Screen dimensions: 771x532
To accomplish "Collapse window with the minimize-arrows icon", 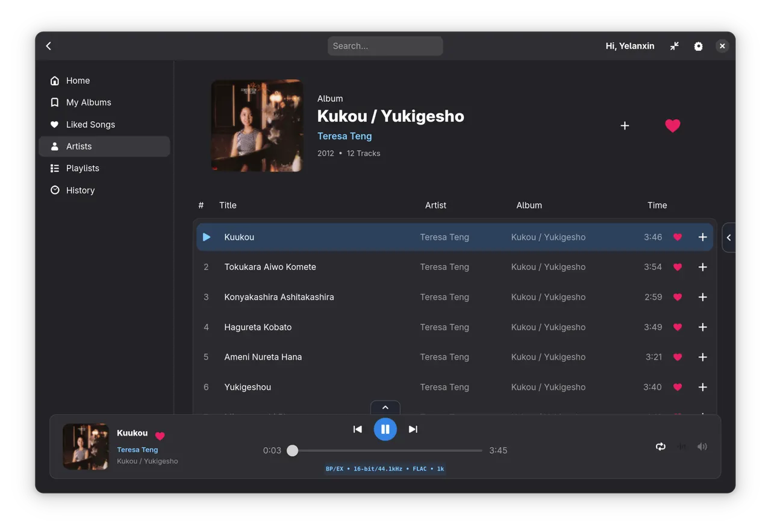I will click(675, 46).
